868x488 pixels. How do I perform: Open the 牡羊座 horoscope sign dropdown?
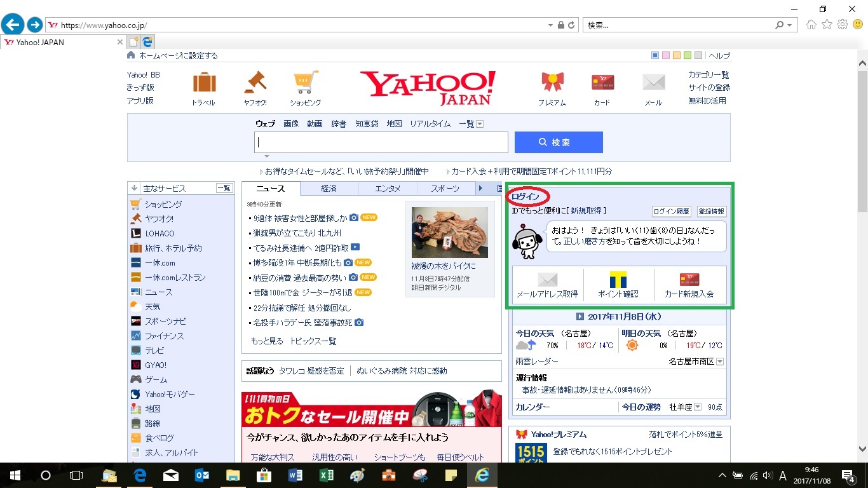[x=698, y=407]
